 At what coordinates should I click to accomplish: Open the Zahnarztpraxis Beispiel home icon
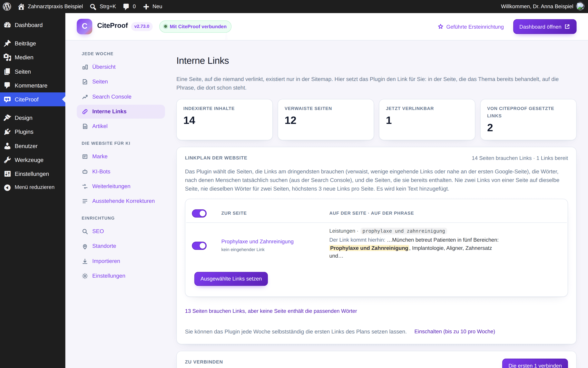21,7
